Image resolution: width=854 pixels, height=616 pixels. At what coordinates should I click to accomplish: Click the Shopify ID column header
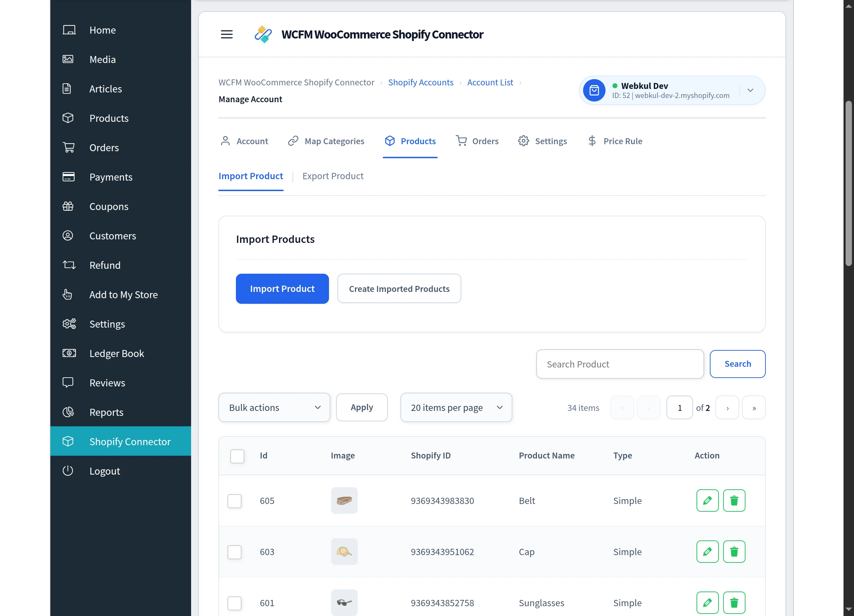[431, 456]
